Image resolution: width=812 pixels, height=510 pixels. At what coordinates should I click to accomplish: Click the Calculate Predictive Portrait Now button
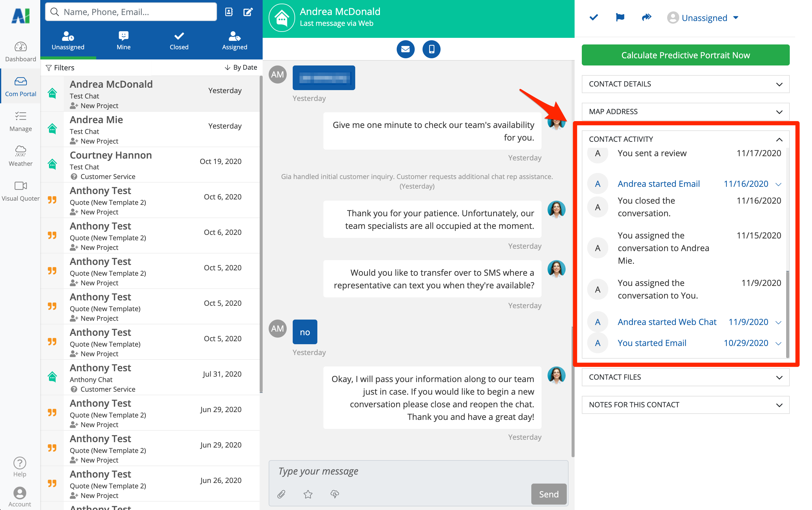(685, 55)
